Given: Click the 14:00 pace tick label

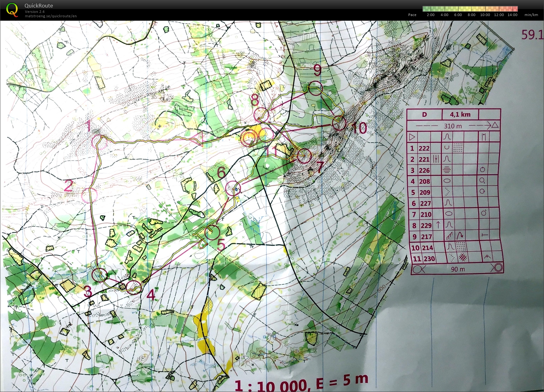Looking at the screenshot, I should click(x=512, y=15).
